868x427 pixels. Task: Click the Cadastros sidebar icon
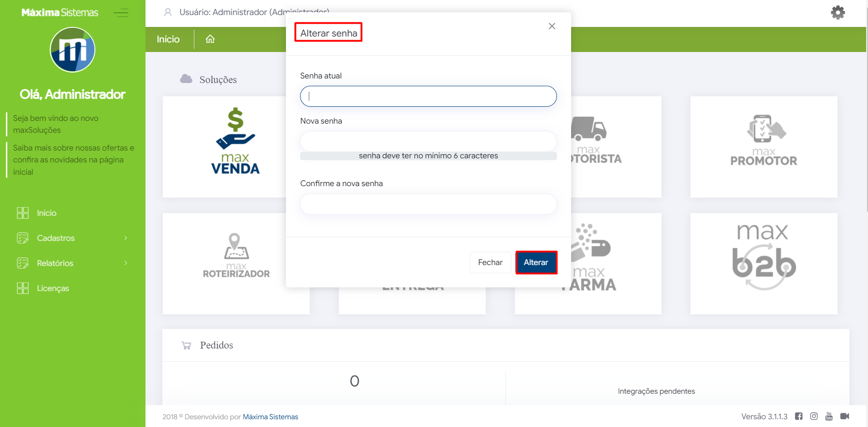click(23, 238)
